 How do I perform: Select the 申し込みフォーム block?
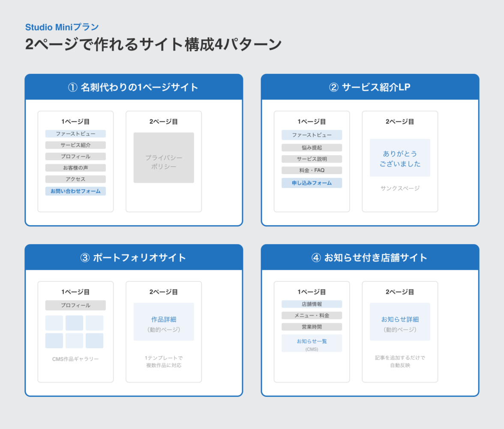click(x=312, y=183)
